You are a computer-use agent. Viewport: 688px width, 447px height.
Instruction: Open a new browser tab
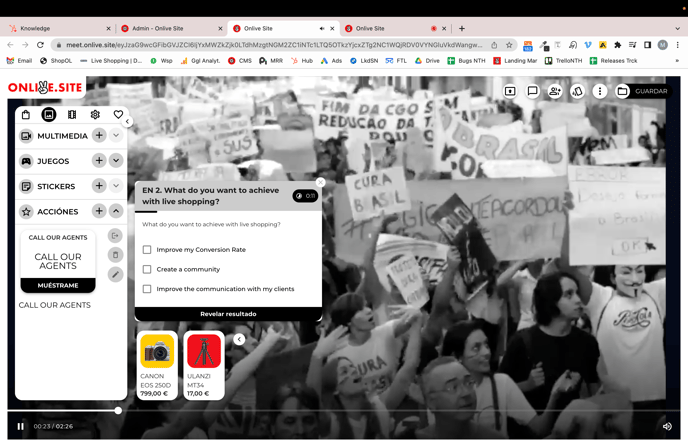pyautogui.click(x=462, y=29)
